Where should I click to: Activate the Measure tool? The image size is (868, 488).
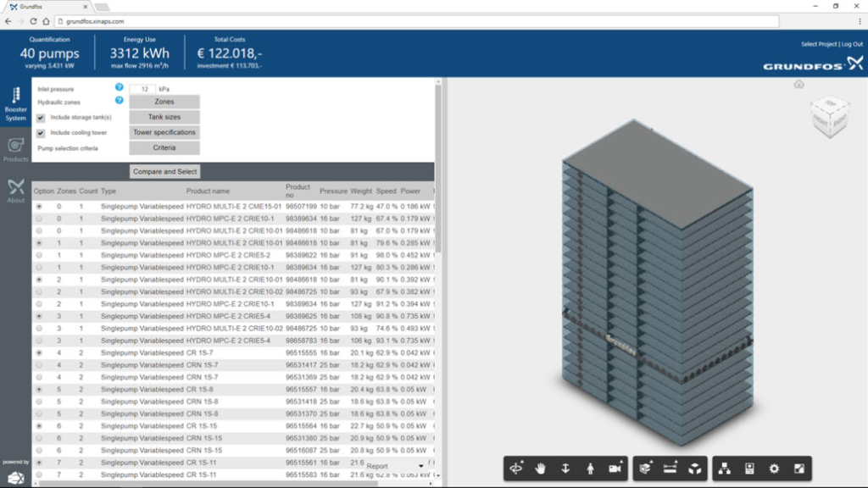(670, 468)
